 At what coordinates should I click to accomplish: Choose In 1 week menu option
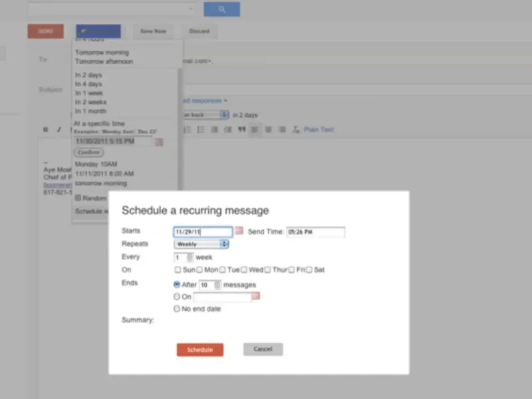coord(89,93)
